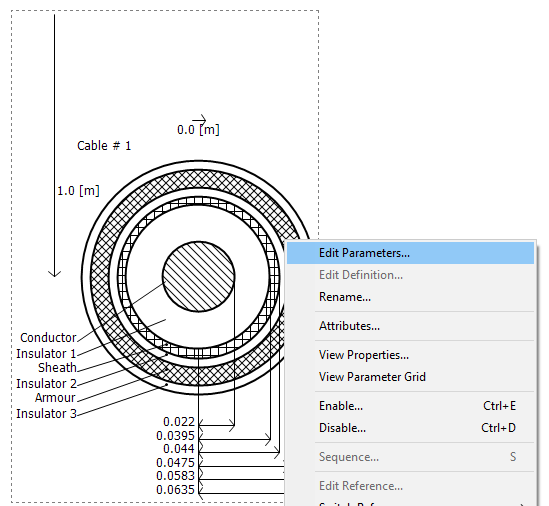Click the 0.0395 radius value
Image resolution: width=549 pixels, height=506 pixels.
[175, 436]
